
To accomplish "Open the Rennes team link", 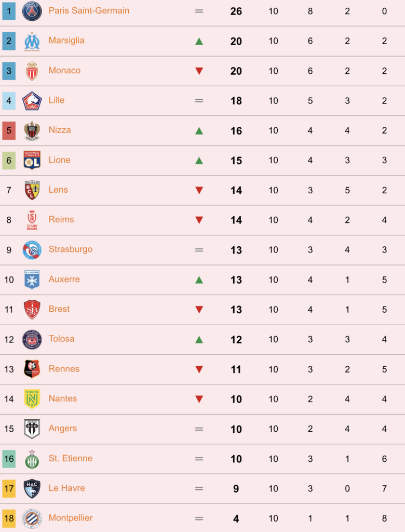I will click(64, 369).
